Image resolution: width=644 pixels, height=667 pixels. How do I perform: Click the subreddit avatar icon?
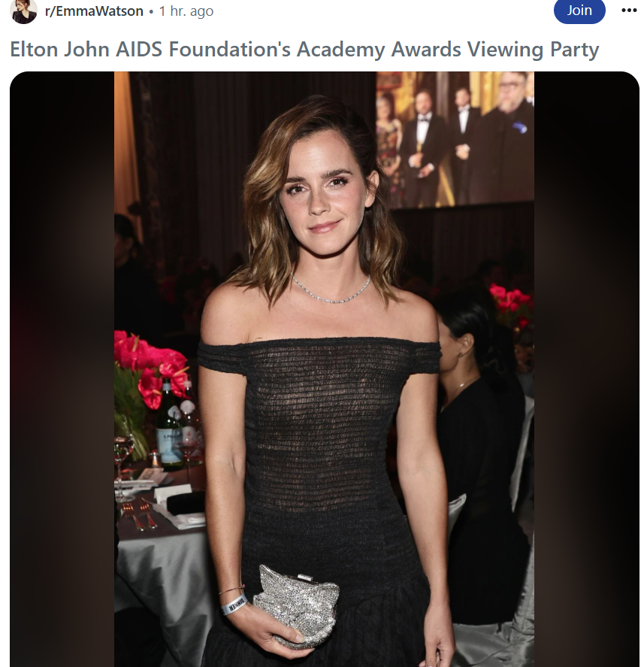click(23, 11)
